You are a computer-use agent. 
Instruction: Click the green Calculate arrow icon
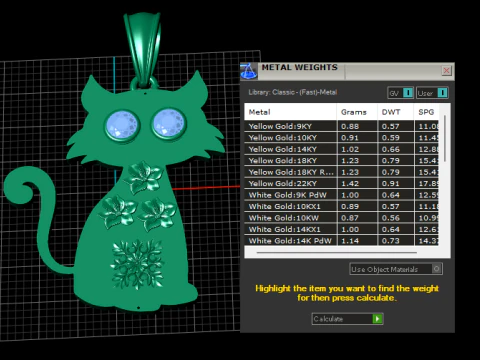pyautogui.click(x=377, y=319)
